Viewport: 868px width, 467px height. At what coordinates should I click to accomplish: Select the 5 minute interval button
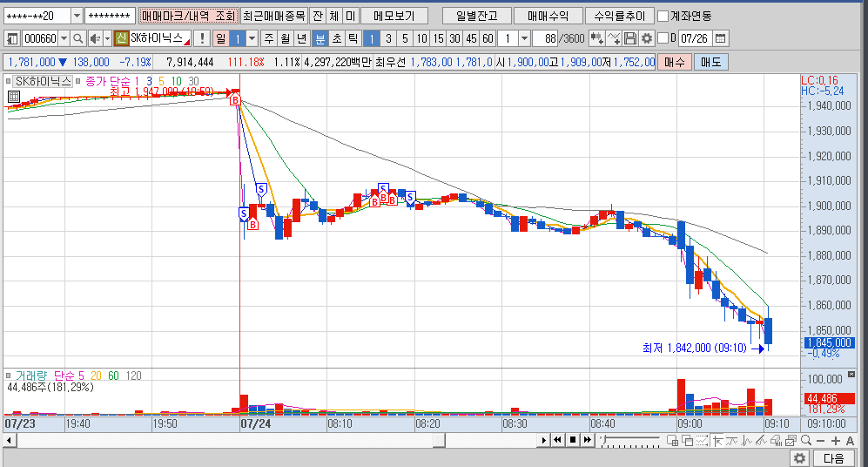click(x=405, y=38)
